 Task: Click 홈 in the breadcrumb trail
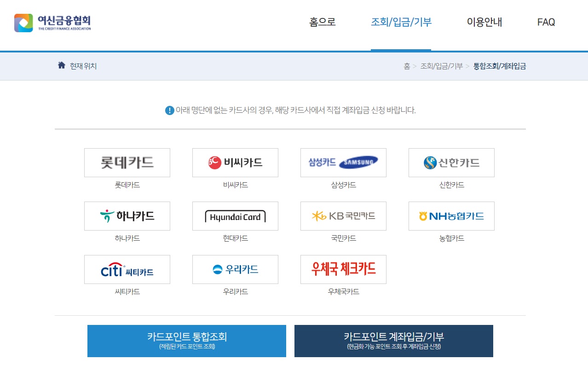406,66
